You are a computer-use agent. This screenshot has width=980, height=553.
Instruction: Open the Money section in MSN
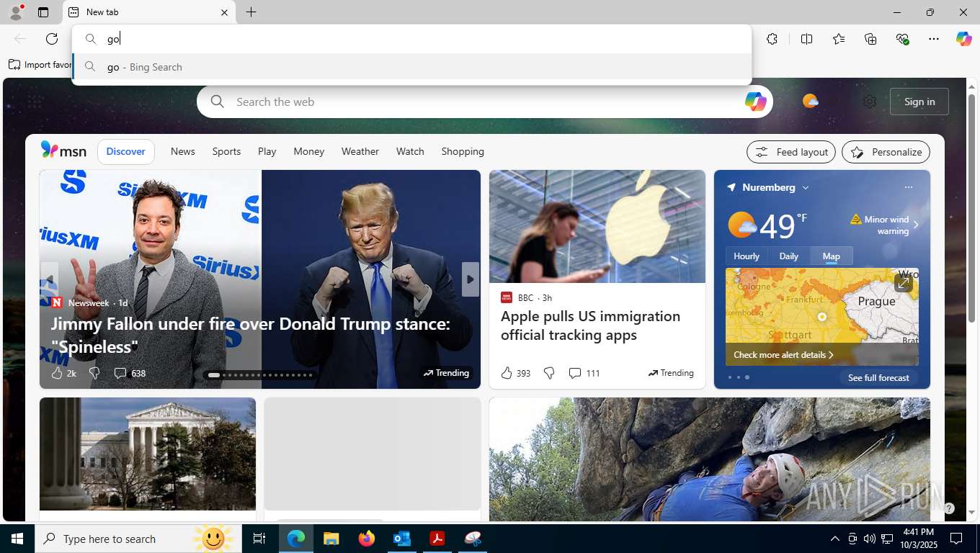[308, 151]
